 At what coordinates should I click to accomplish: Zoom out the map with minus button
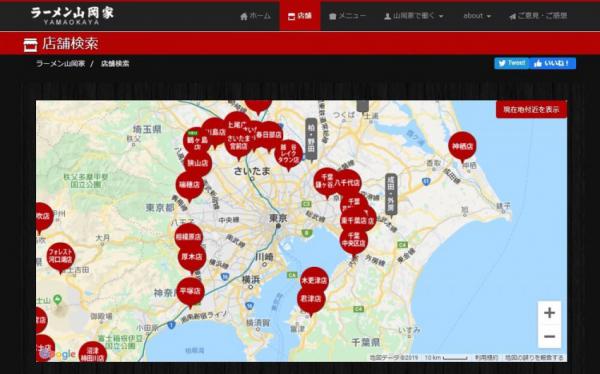pyautogui.click(x=549, y=336)
